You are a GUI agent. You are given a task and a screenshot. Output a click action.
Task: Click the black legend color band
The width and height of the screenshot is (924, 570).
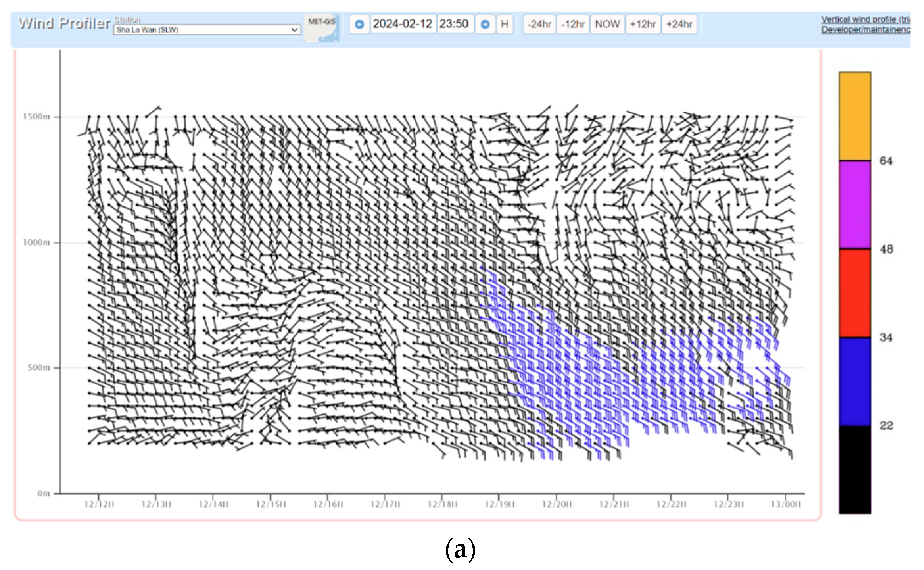855,469
